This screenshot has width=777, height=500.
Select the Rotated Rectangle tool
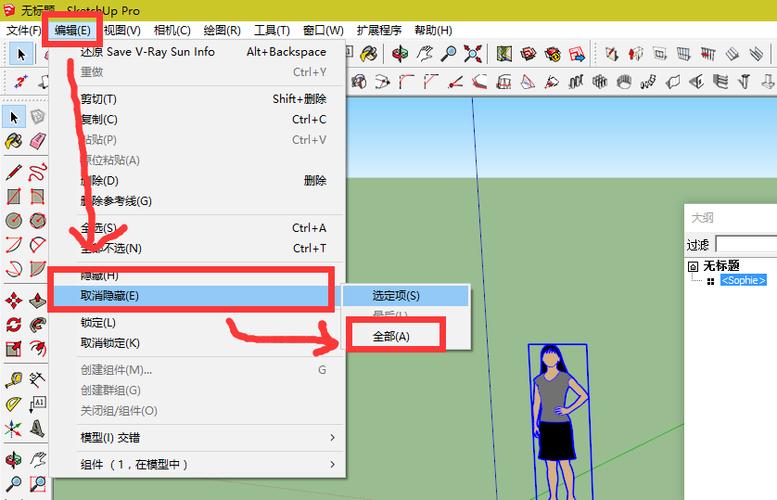[38, 196]
